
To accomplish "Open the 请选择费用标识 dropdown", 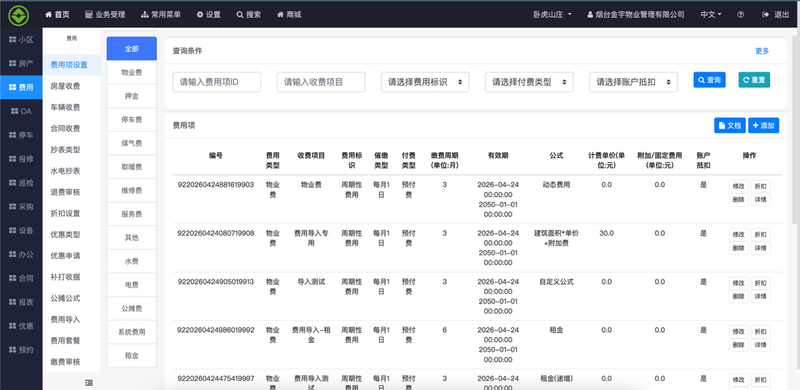I will pos(425,82).
